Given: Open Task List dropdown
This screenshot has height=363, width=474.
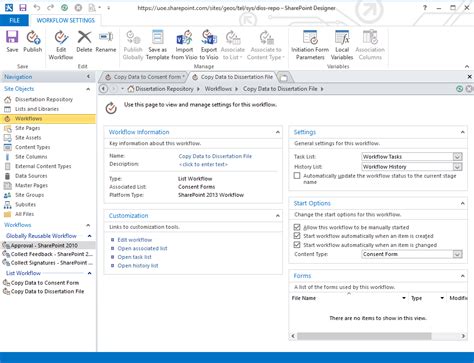Looking at the screenshot, I should [x=458, y=157].
